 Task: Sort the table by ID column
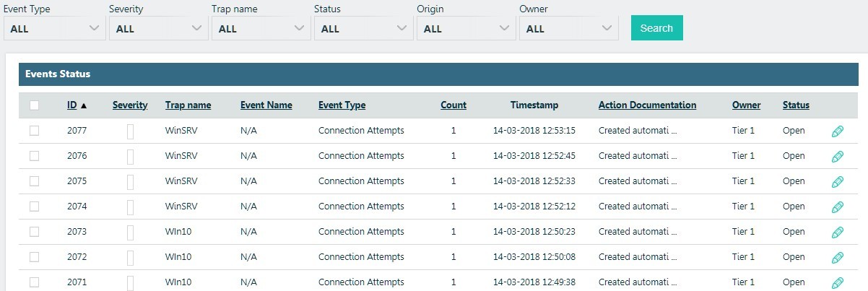[x=72, y=105]
